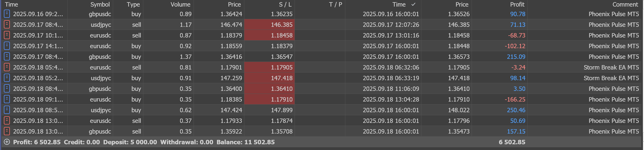Click the buy icon of the gbpusdc 1.37 volume trade
Image resolution: width=644 pixels, height=150 pixels.
click(7, 57)
